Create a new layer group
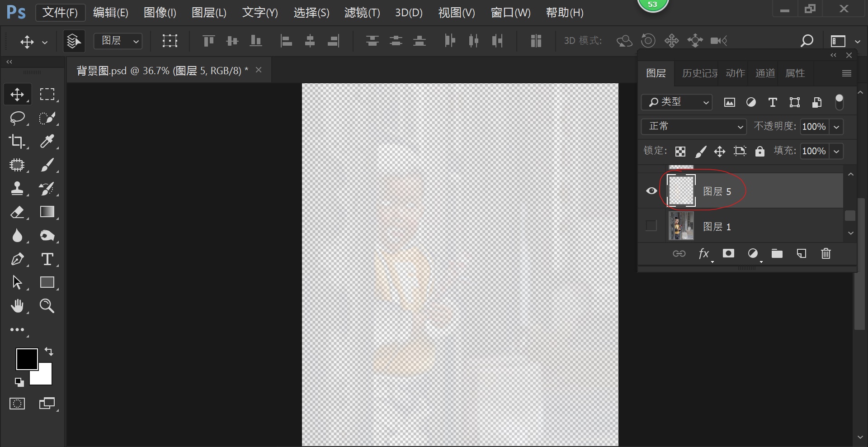Viewport: 868px width, 447px height. (777, 253)
